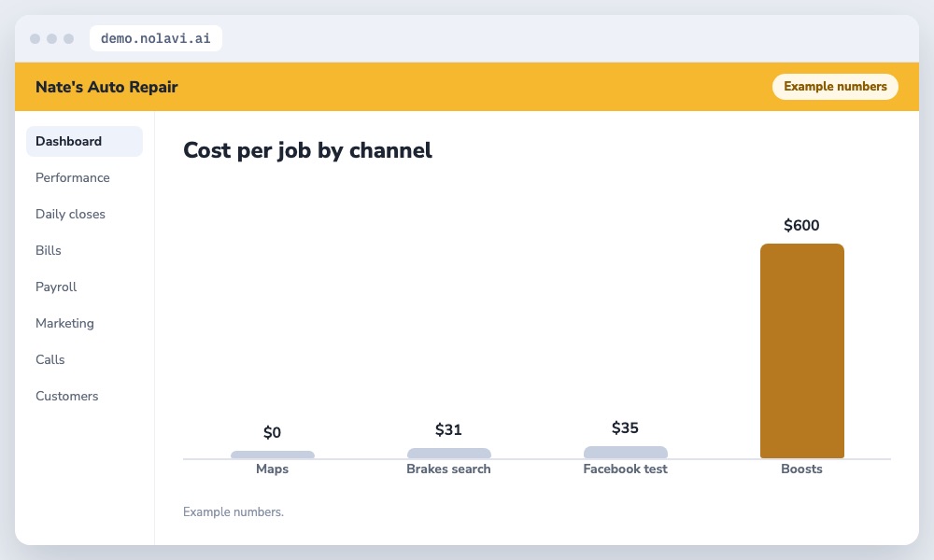Screen dimensions: 934x560
Task: Open the Dashboard sidebar item
Action: [x=84, y=141]
